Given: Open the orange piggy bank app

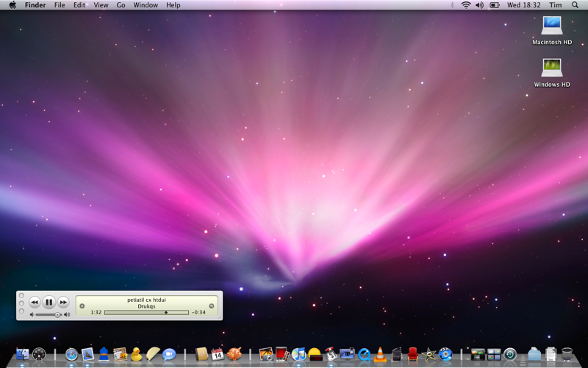Looking at the screenshot, I should [x=234, y=354].
